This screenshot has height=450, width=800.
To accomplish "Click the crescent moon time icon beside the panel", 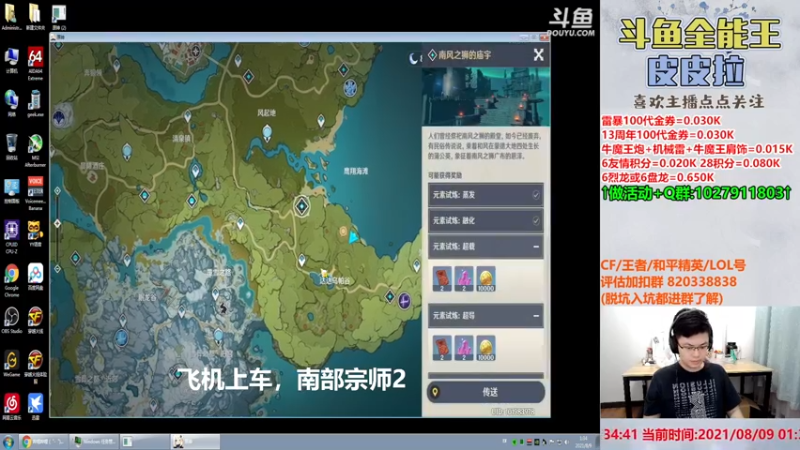I will [x=414, y=59].
